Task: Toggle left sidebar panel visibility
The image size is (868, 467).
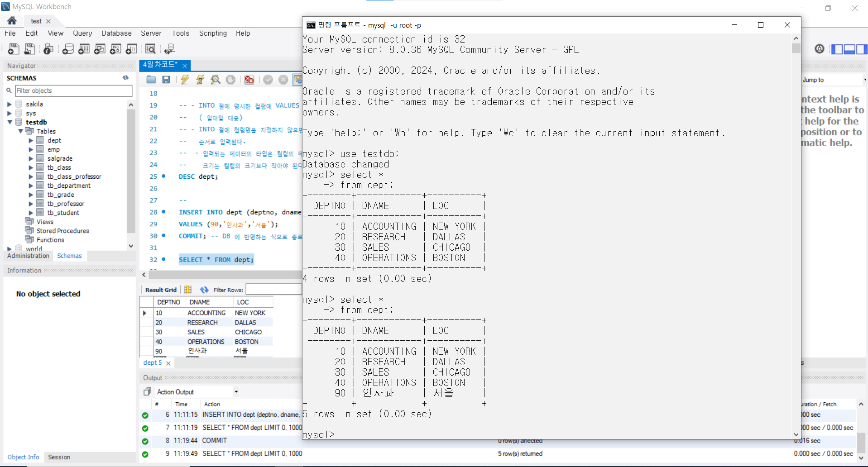Action: click(837, 49)
